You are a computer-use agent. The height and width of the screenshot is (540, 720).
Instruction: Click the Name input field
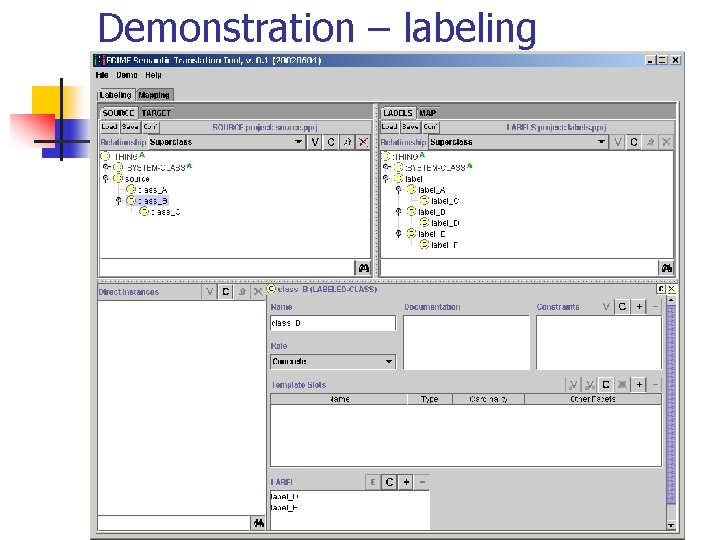[333, 323]
